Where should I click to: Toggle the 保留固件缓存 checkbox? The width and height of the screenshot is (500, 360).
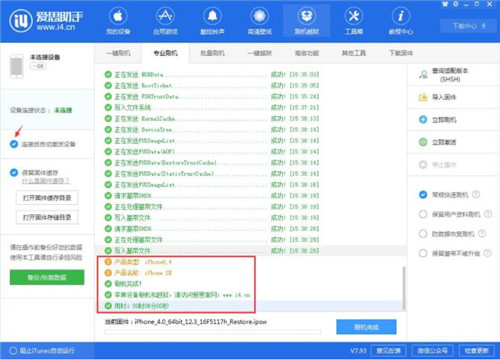[14, 173]
